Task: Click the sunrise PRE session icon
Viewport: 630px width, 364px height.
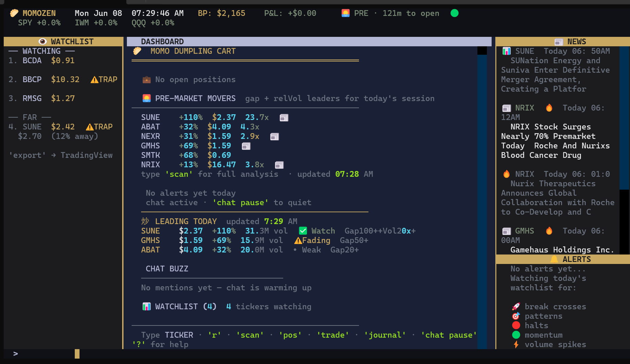Action: pyautogui.click(x=345, y=13)
